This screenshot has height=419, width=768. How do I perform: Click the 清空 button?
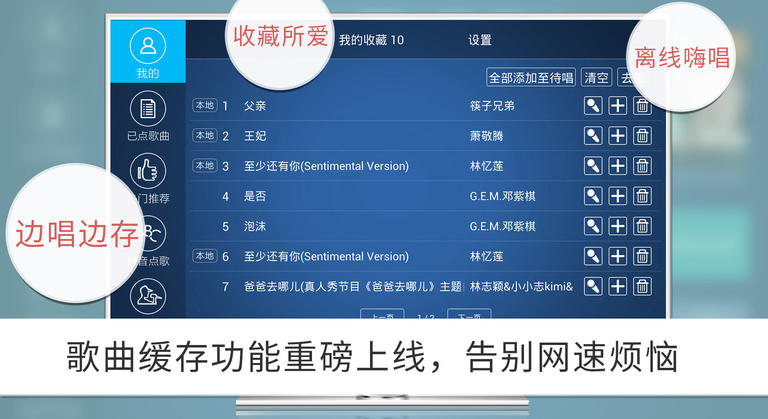(x=596, y=77)
